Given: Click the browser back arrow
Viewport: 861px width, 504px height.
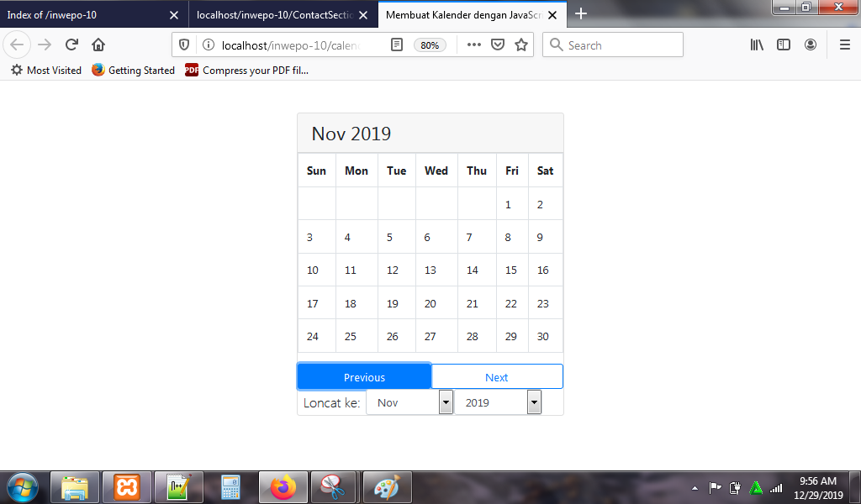Looking at the screenshot, I should click(x=17, y=45).
